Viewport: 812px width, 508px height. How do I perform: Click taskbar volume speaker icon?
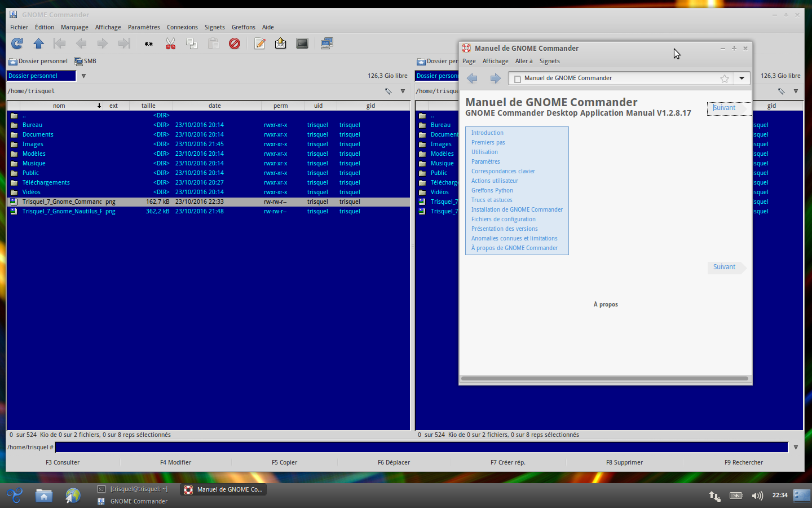tap(757, 496)
